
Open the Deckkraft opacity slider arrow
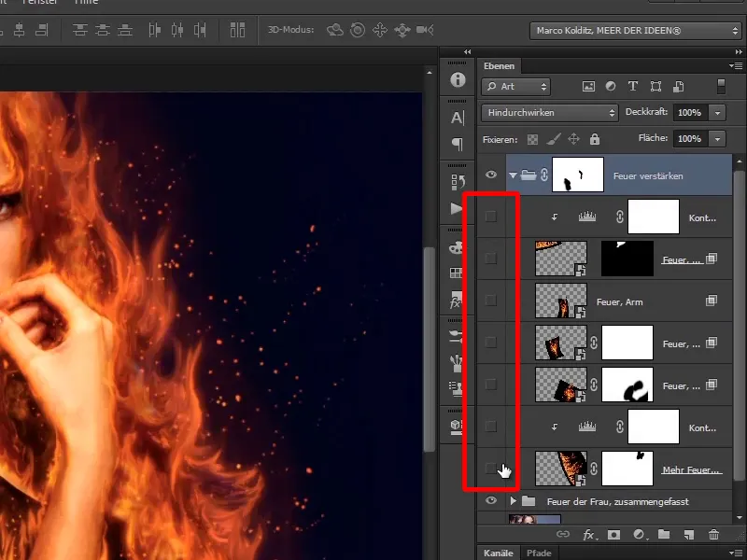717,112
